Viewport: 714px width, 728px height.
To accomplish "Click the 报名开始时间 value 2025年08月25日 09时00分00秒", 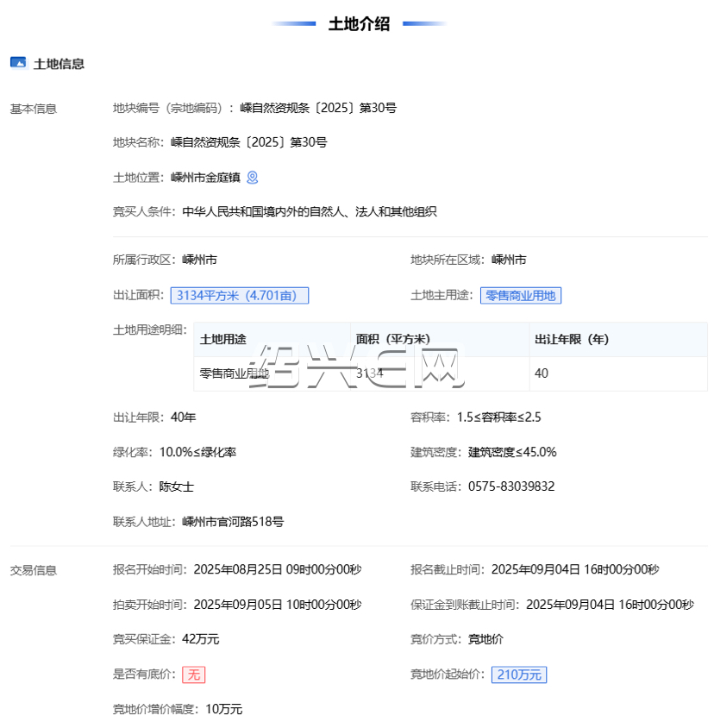I will (278, 569).
